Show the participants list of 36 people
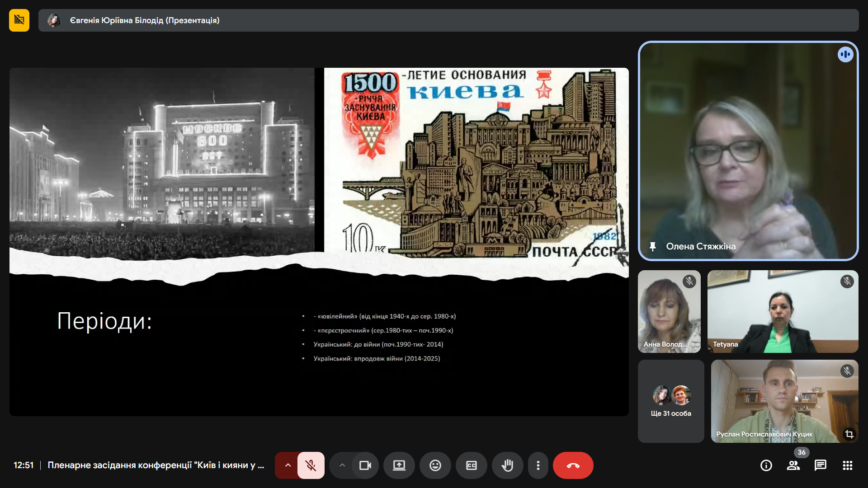 pos(793,465)
